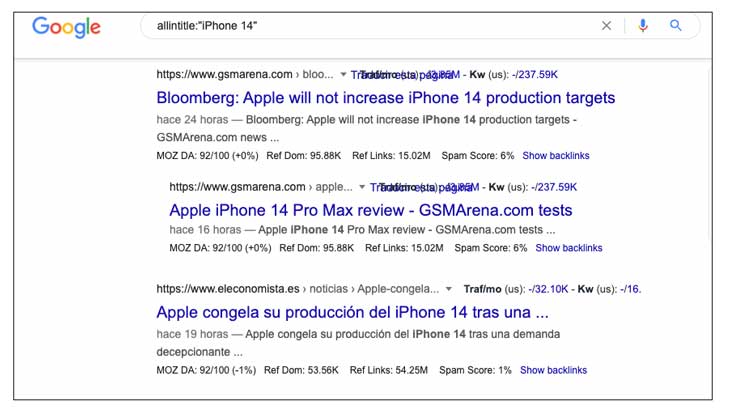This screenshot has width=730, height=412.
Task: Start voice search with the microphone icon
Action: pyautogui.click(x=643, y=26)
